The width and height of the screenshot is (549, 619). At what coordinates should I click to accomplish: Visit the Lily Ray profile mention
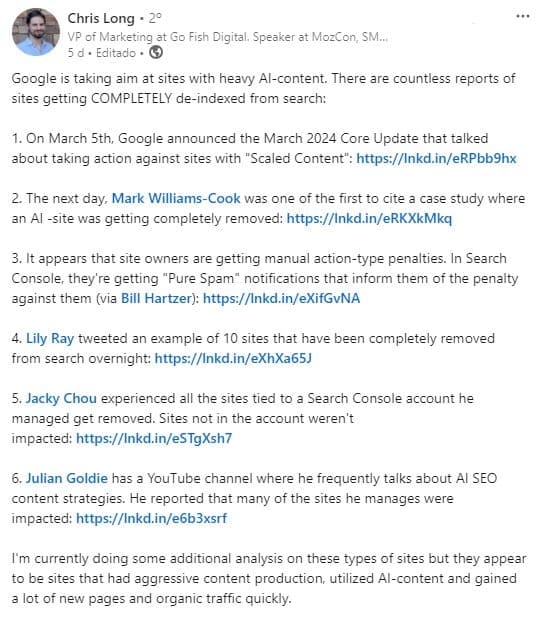pyautogui.click(x=50, y=338)
